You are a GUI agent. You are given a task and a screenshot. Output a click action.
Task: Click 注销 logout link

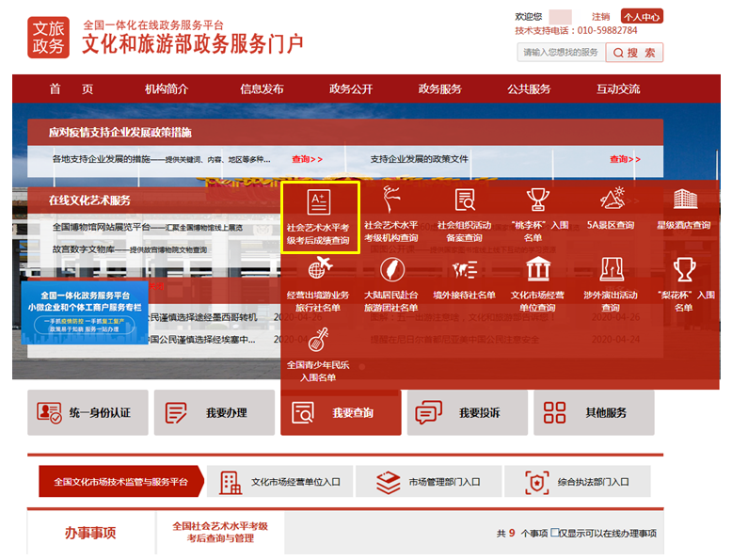click(600, 16)
